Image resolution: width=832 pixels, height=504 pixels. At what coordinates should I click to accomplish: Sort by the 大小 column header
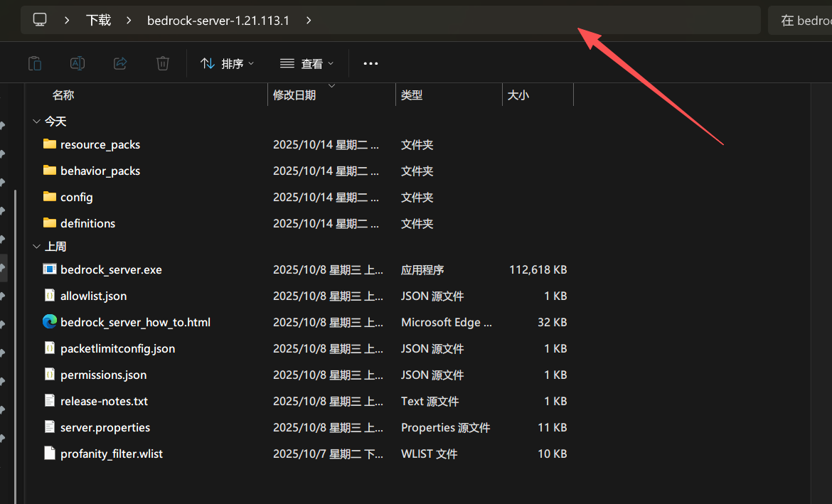518,95
